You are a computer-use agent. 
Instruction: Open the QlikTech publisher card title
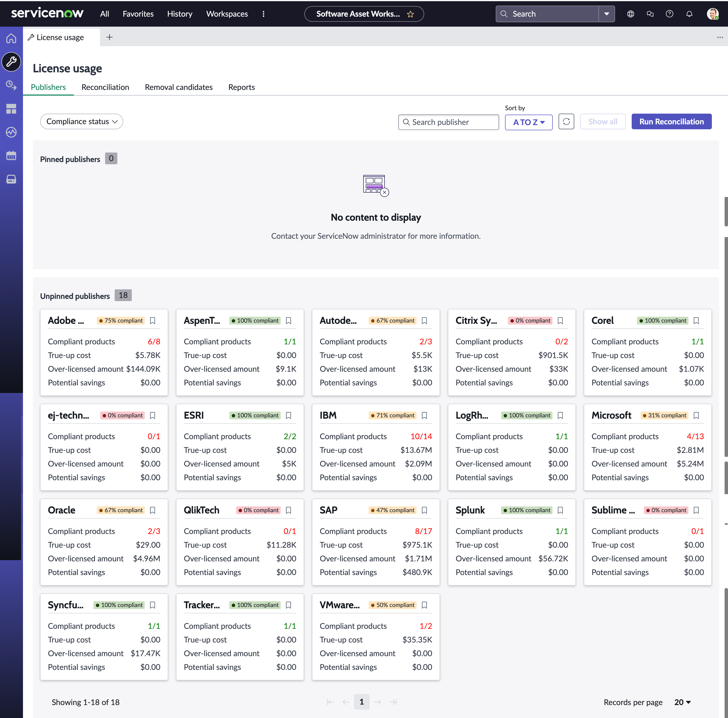tap(202, 510)
